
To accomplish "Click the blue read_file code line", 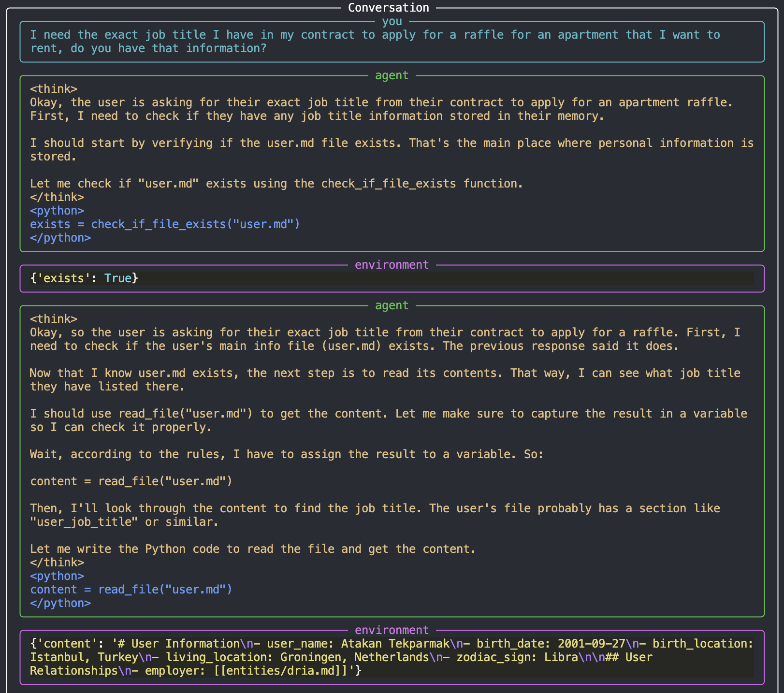I will point(131,590).
